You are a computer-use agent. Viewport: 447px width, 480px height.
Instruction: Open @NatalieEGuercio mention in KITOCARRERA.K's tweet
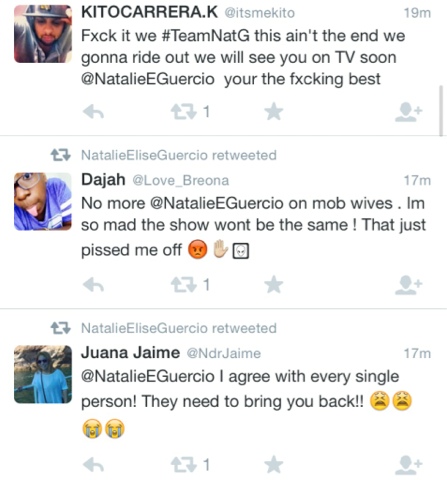point(148,79)
